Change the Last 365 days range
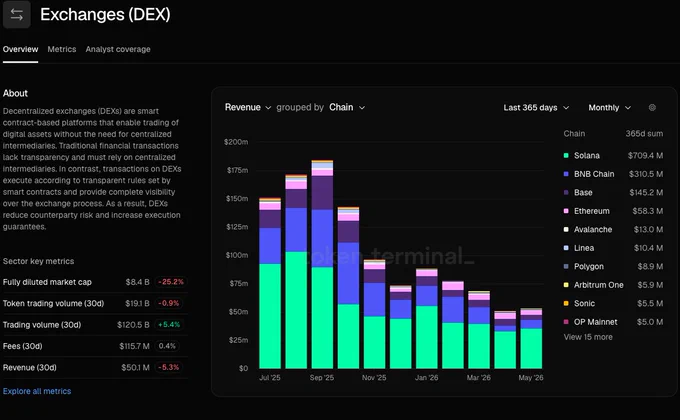This screenshot has width=680, height=420. (x=536, y=108)
